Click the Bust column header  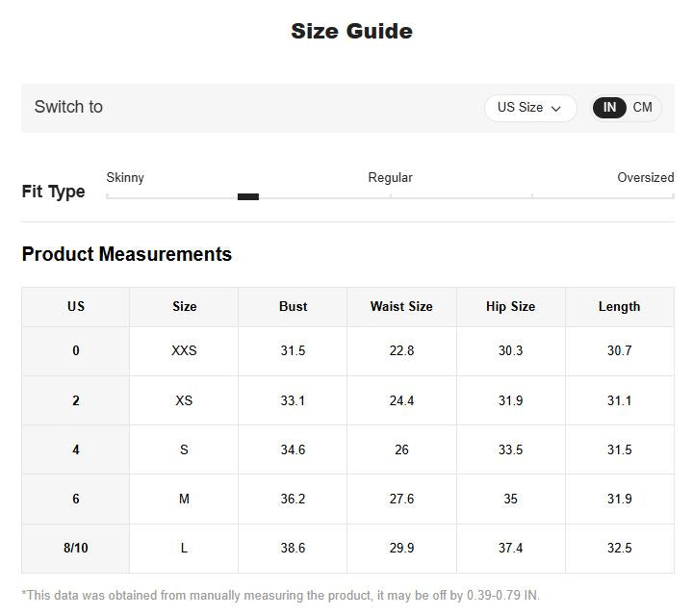tap(293, 306)
